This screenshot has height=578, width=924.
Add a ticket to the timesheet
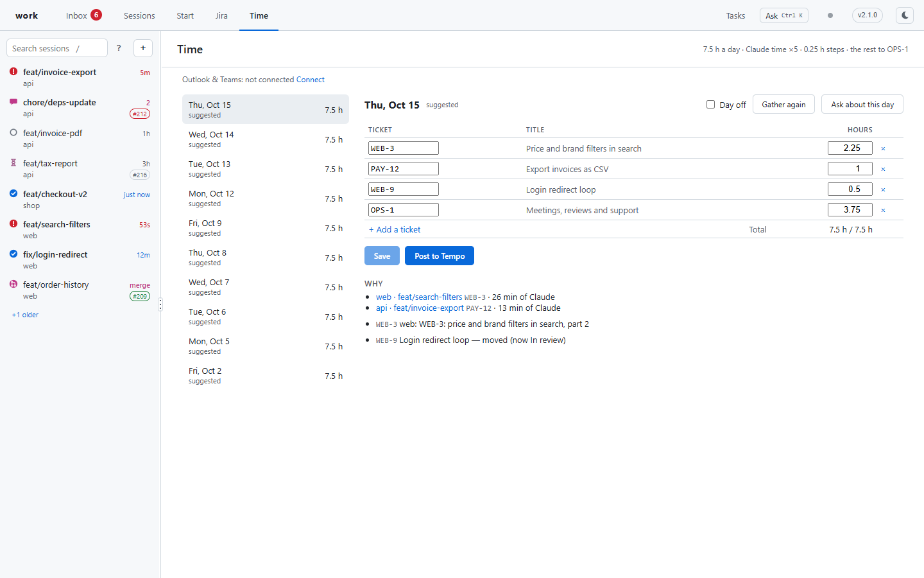coord(395,229)
